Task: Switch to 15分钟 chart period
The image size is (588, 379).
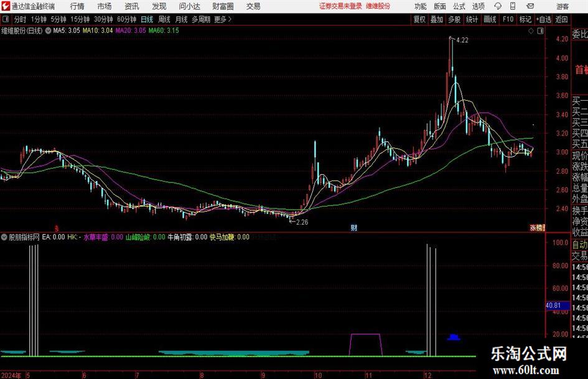Action: 80,19
